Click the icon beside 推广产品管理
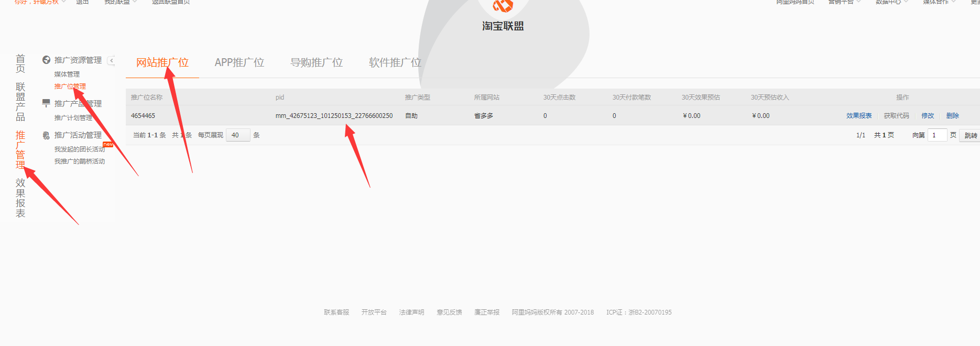Viewport: 980px width, 346px height. click(x=46, y=103)
